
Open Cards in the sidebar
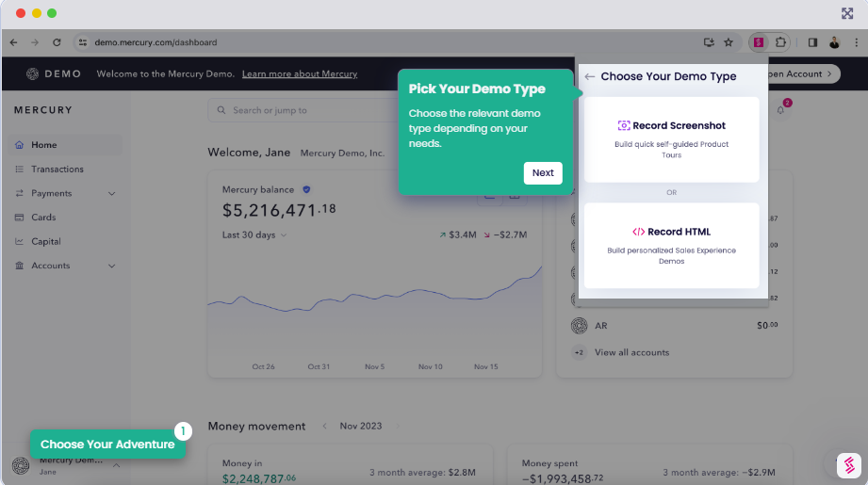pos(66,218)
